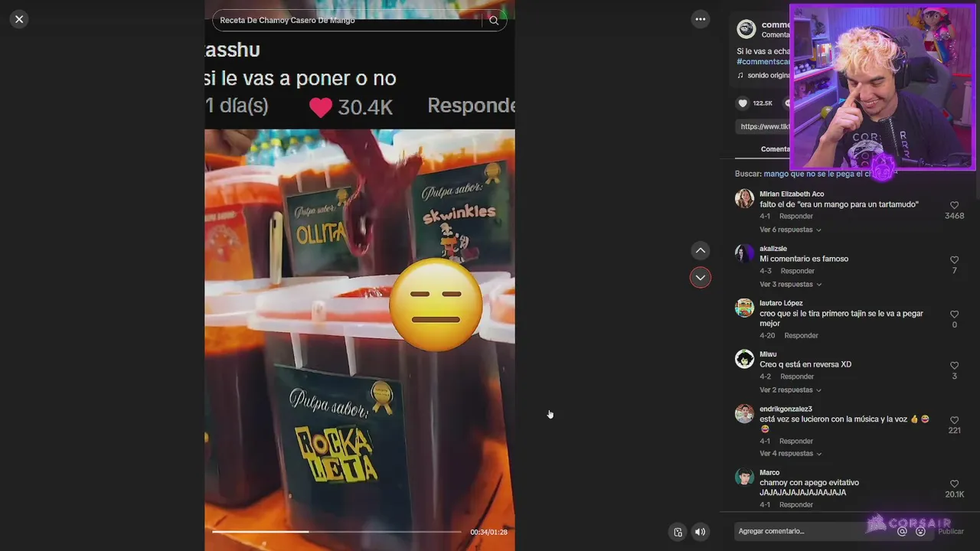The width and height of the screenshot is (980, 551).
Task: Open the clips icon beside the volume button
Action: [678, 532]
